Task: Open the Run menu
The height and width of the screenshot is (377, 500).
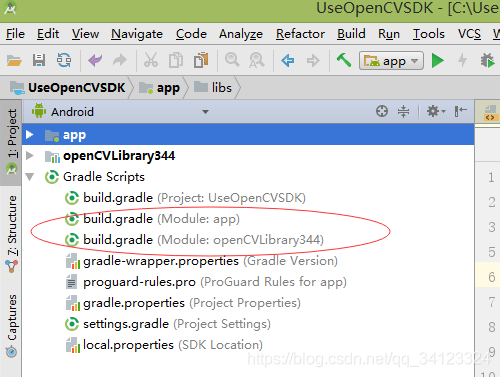Action: click(389, 34)
